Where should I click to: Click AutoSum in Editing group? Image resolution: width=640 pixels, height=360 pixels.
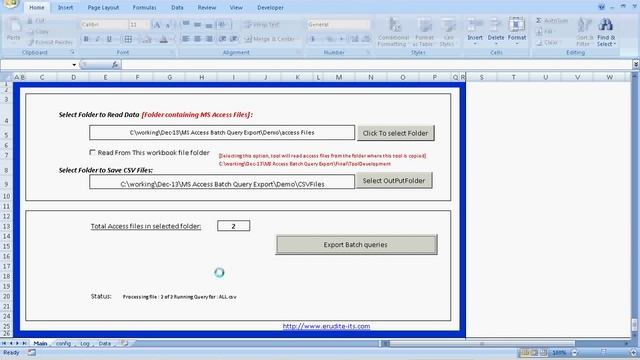tap(552, 20)
